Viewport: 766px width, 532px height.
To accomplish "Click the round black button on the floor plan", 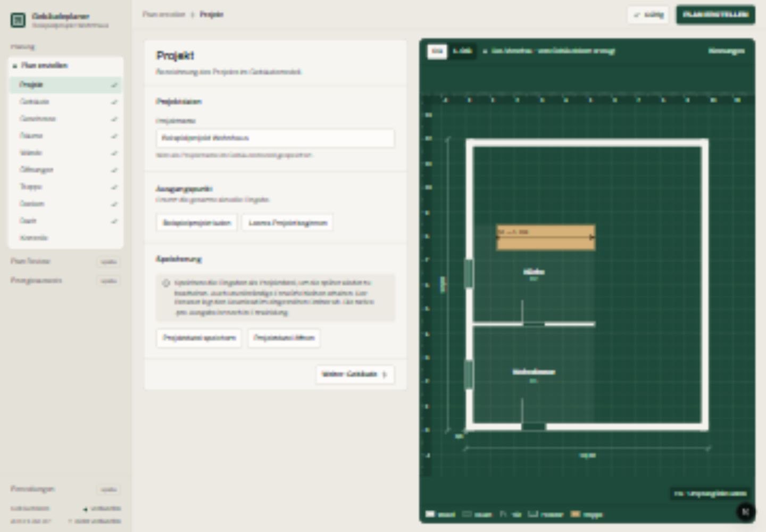I will point(745,512).
